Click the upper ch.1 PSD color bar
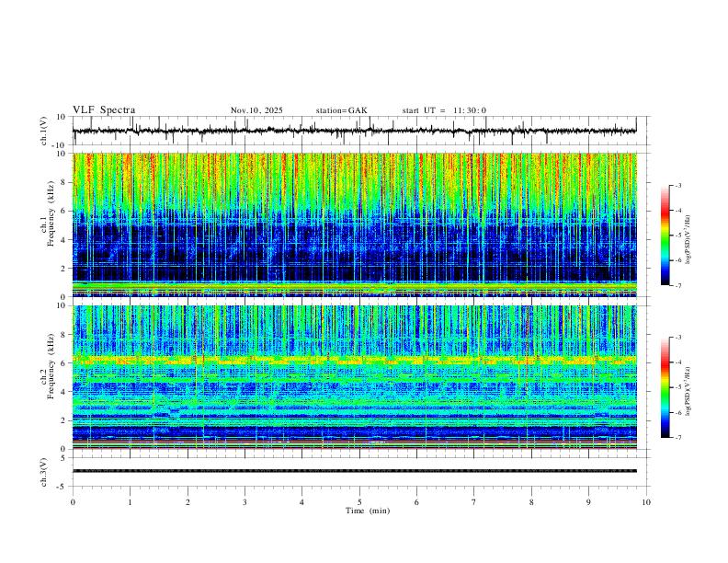 (665, 236)
